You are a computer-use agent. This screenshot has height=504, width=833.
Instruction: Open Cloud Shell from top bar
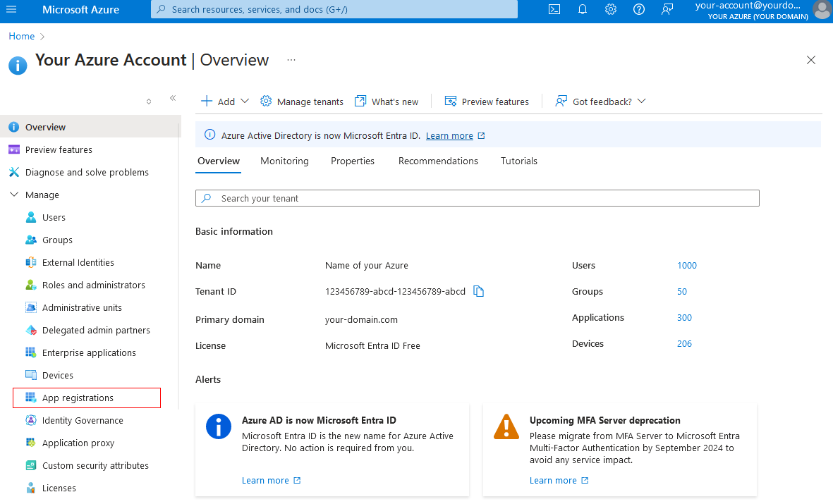pos(554,10)
